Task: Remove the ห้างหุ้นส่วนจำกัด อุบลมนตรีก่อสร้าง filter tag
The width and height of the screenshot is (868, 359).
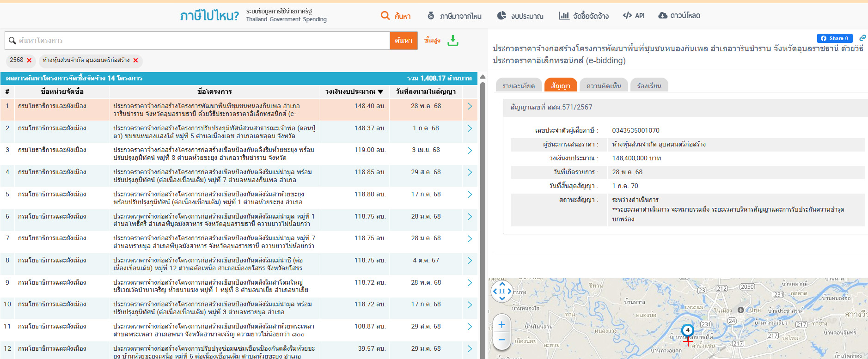Action: coord(135,61)
